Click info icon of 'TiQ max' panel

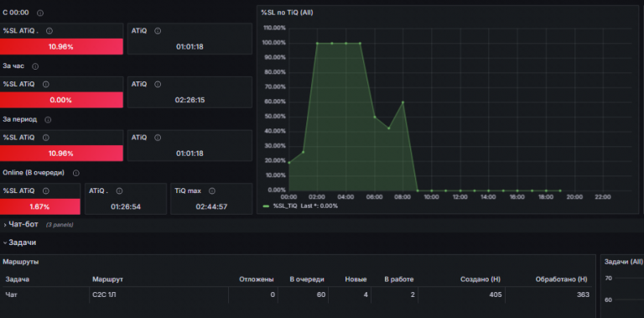tap(212, 191)
